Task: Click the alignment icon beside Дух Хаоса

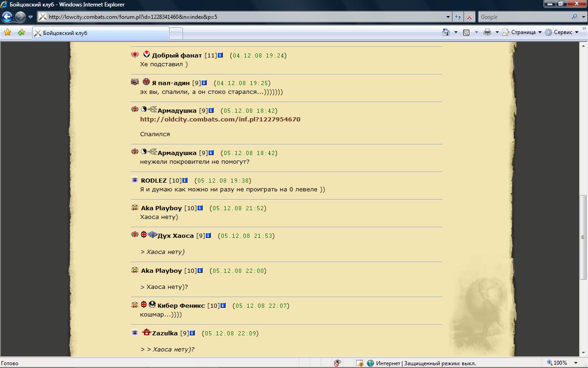Action: click(x=144, y=235)
